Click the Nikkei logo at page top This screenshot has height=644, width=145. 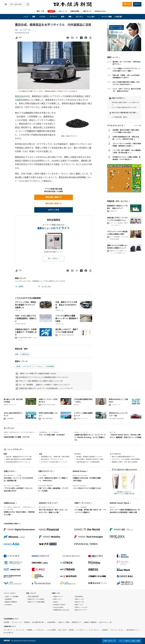[72, 4]
